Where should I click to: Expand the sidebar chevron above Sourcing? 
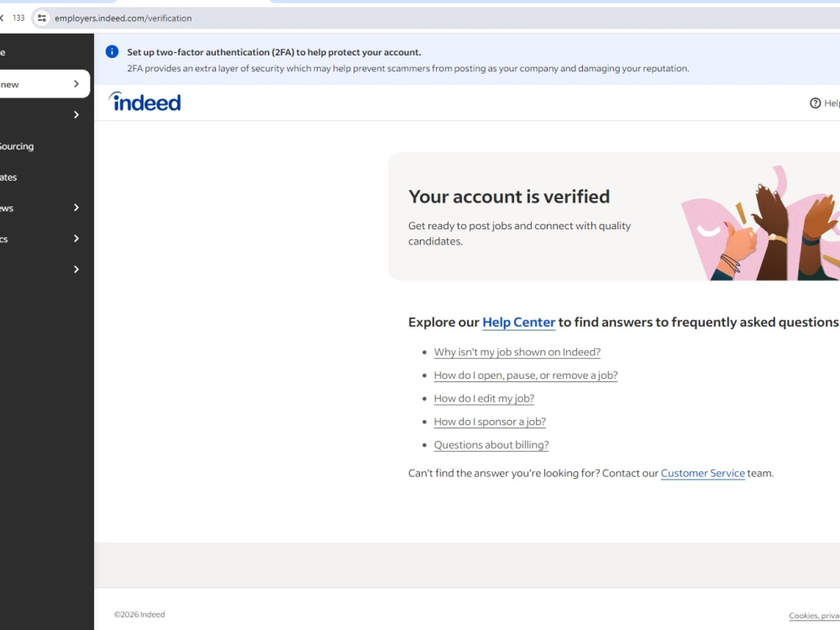click(x=76, y=114)
